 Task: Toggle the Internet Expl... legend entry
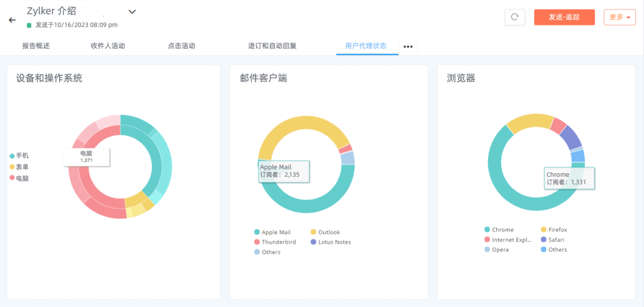508,240
